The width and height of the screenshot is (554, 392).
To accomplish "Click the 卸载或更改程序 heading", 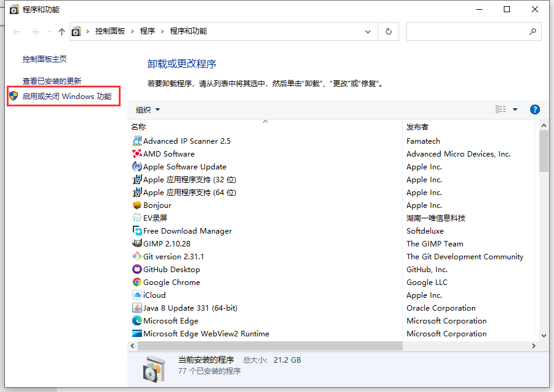I will [182, 64].
